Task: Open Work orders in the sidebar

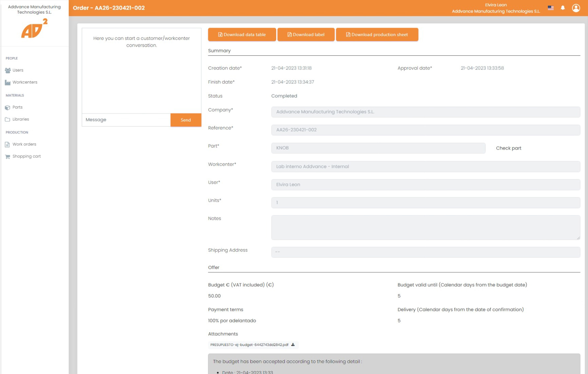Action: tap(24, 144)
